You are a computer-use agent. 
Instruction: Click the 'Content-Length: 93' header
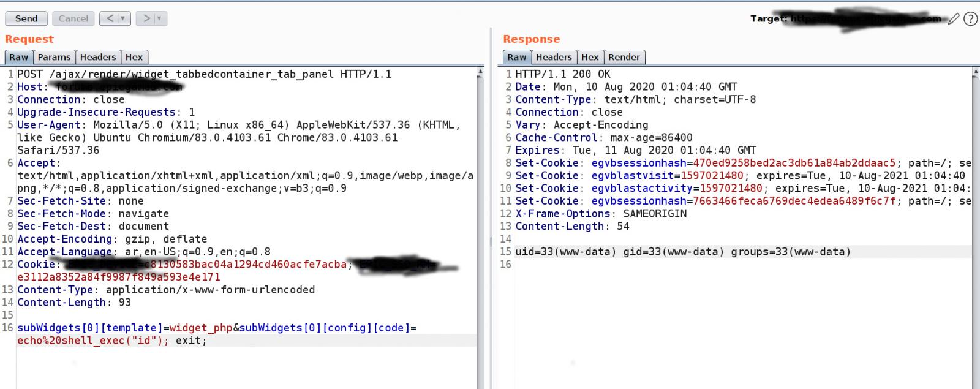tap(74, 303)
